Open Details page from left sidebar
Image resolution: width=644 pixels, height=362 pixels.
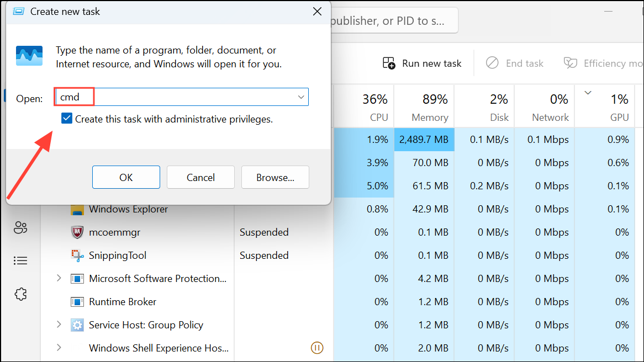[x=20, y=260]
